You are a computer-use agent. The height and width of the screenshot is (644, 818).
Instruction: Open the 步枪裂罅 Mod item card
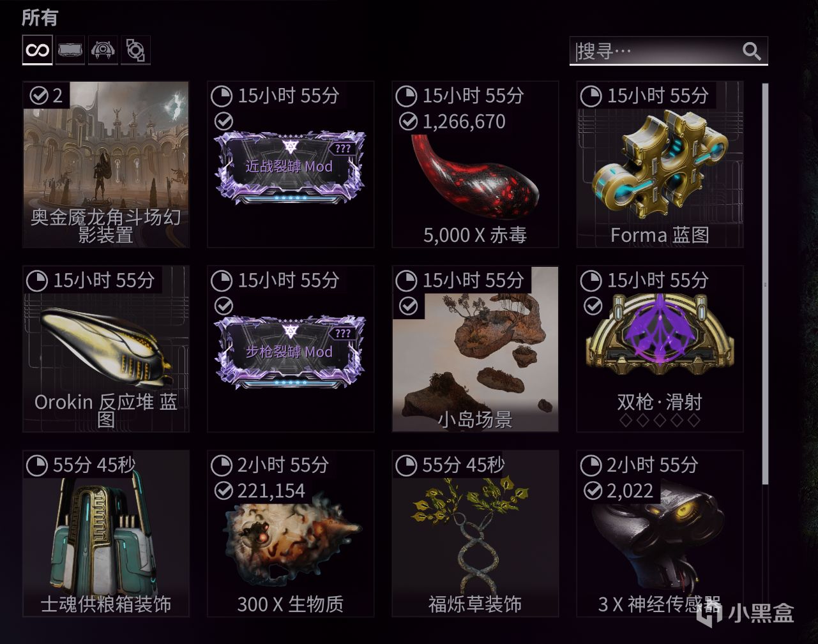(291, 349)
